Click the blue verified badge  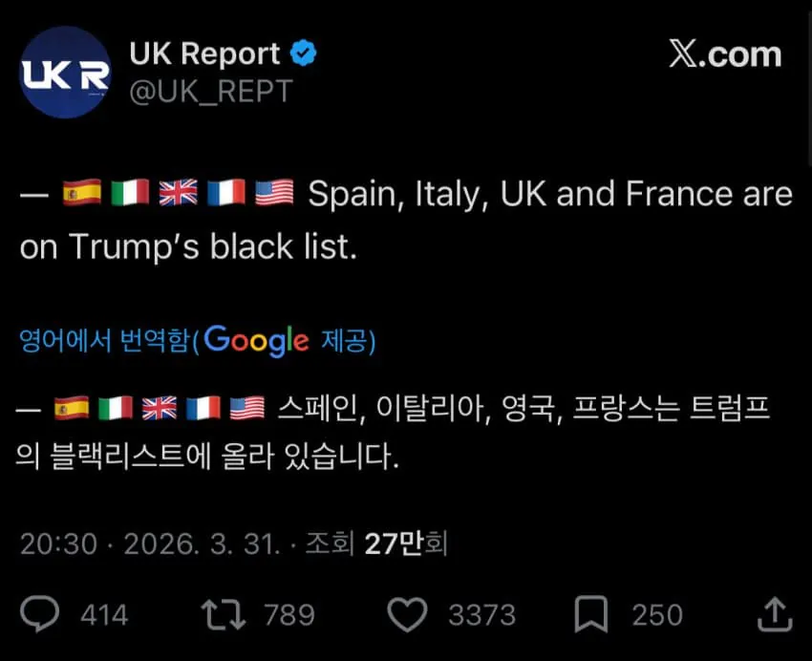[304, 54]
